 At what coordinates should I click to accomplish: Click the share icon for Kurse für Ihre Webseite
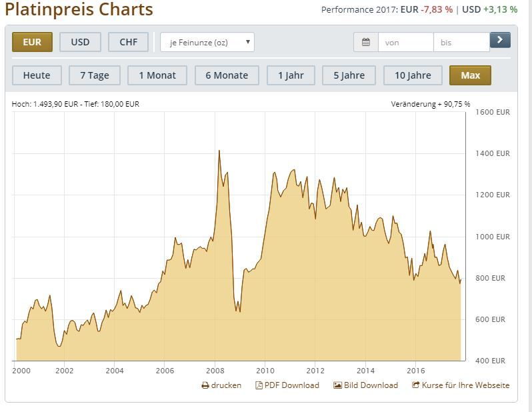(416, 385)
